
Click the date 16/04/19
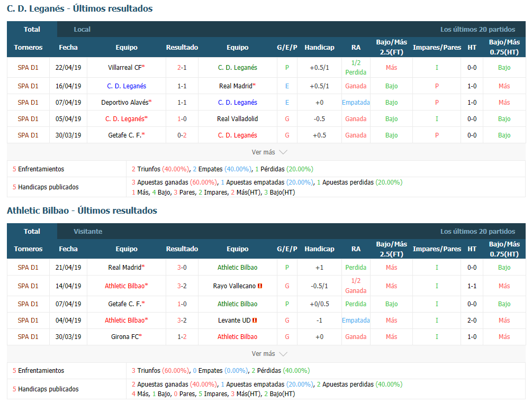click(x=68, y=86)
